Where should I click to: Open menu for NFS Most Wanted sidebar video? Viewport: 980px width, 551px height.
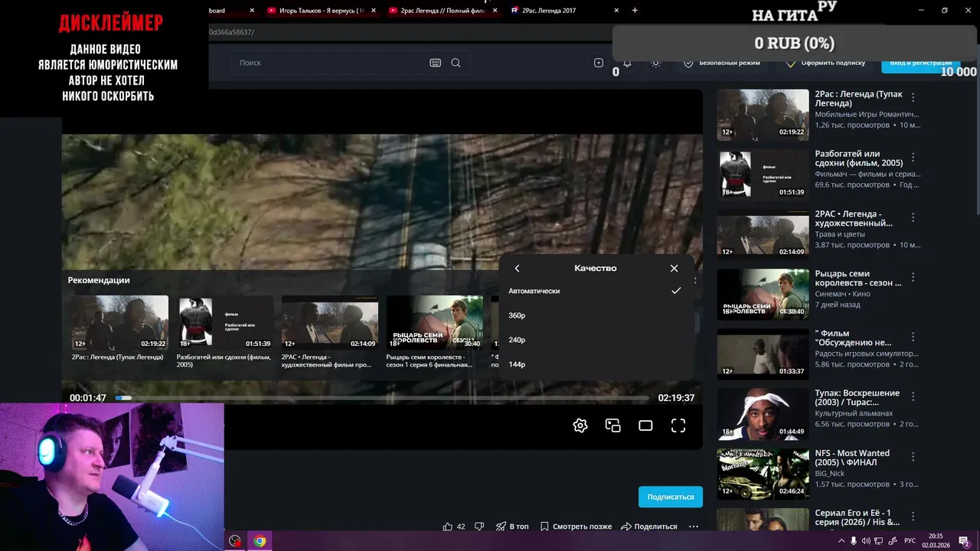coord(913,457)
